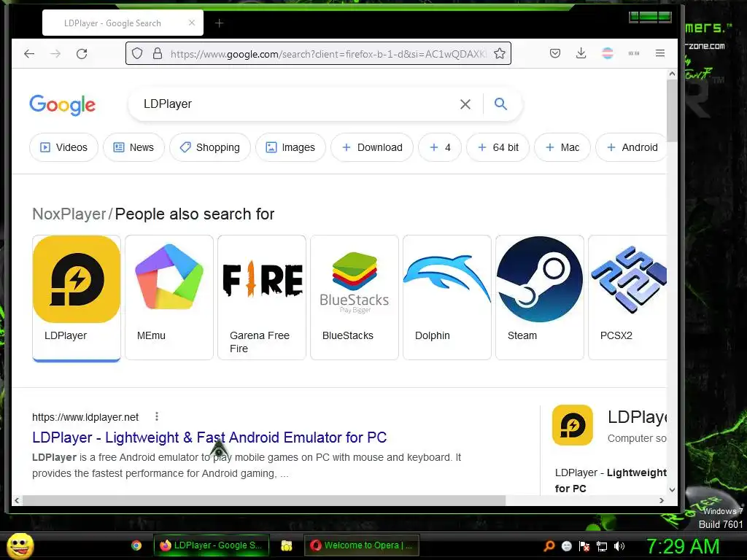Click the forward navigation arrow

[x=55, y=53]
